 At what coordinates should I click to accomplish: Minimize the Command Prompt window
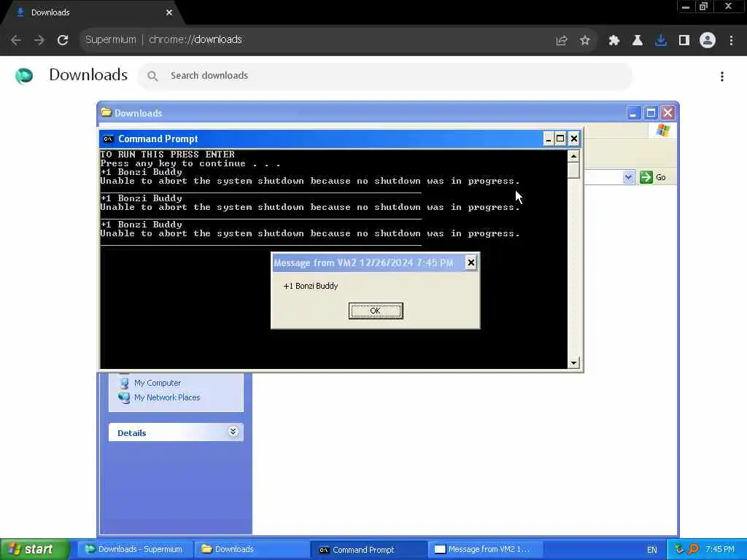548,139
